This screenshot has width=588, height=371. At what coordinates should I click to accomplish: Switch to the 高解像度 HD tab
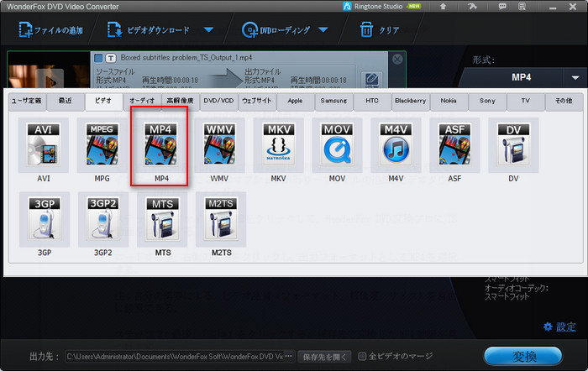180,102
